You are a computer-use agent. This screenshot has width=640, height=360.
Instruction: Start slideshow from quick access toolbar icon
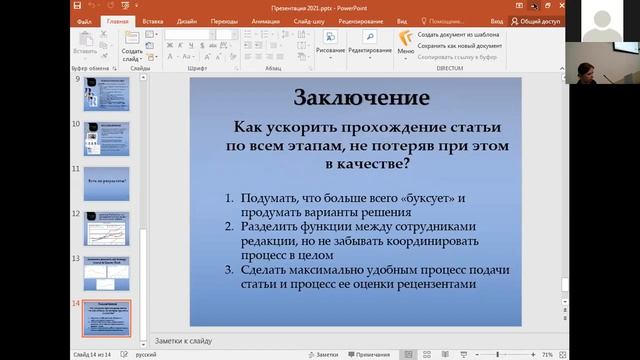click(x=125, y=5)
